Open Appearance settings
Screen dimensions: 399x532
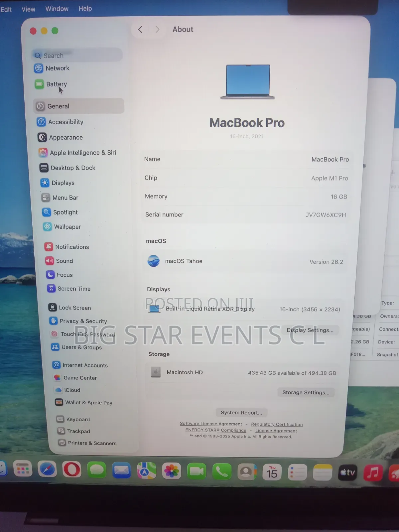60,137
